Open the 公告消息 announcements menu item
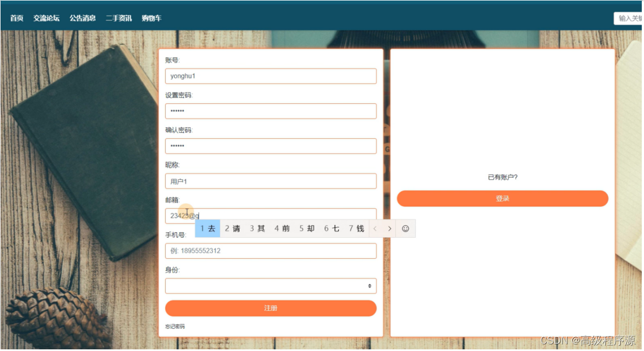This screenshot has height=351, width=644. tap(83, 18)
